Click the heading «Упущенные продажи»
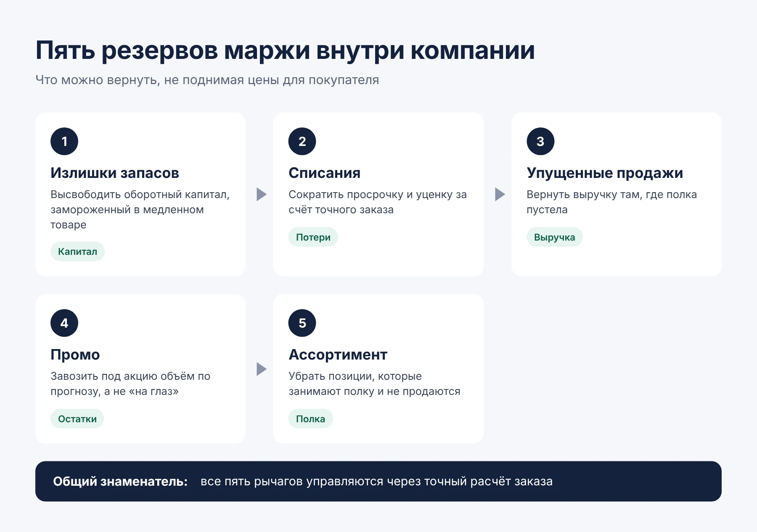Viewport: 757px width, 532px height. pyautogui.click(x=605, y=173)
